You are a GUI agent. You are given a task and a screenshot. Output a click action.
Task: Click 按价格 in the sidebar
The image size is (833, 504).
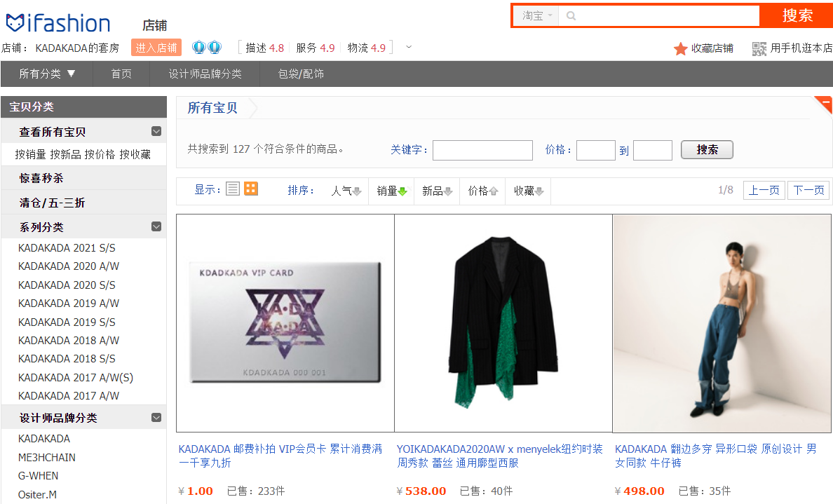(100, 154)
